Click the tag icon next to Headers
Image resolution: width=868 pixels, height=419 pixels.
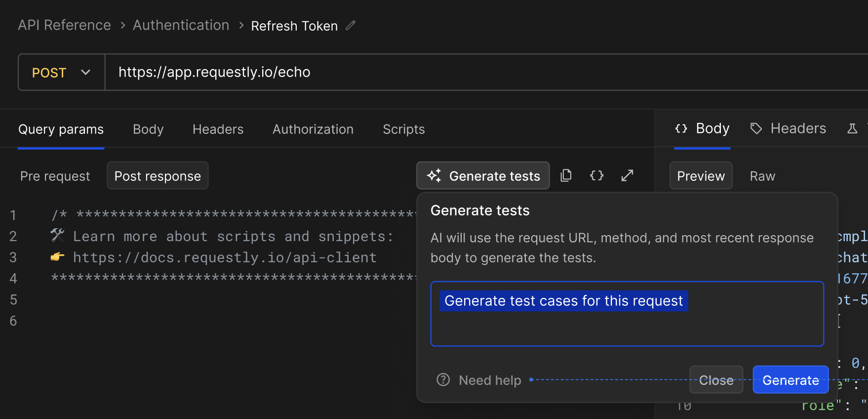click(x=756, y=129)
